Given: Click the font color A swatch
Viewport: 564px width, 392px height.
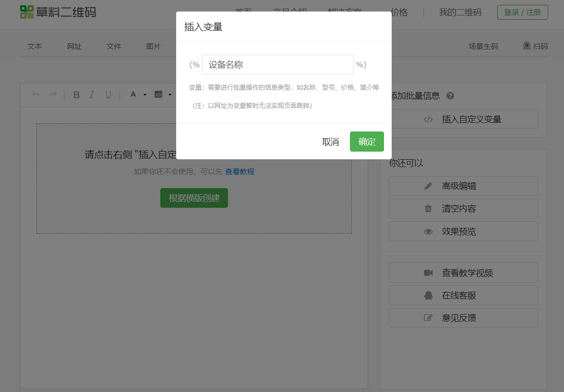Looking at the screenshot, I should point(133,95).
